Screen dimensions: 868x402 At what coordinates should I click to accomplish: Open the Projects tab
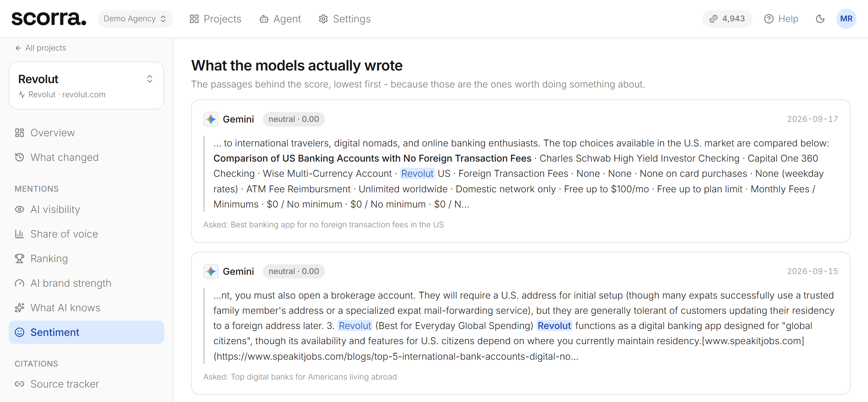tap(216, 19)
